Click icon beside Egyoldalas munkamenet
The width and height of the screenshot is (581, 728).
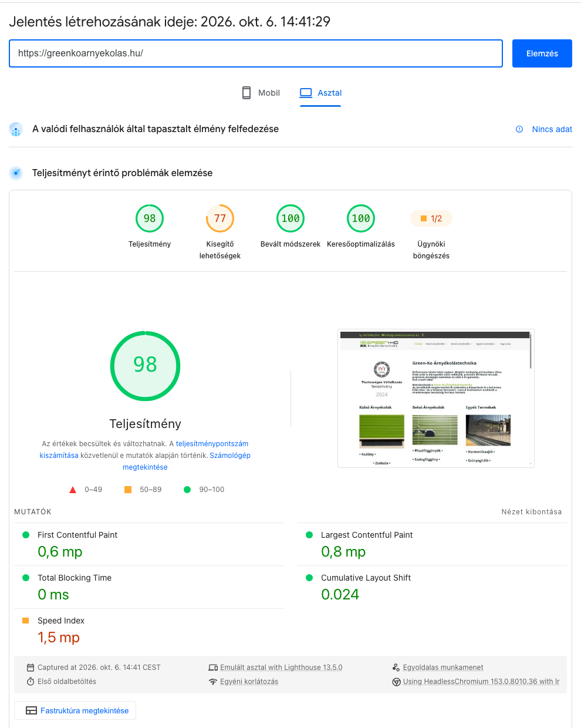pos(396,668)
